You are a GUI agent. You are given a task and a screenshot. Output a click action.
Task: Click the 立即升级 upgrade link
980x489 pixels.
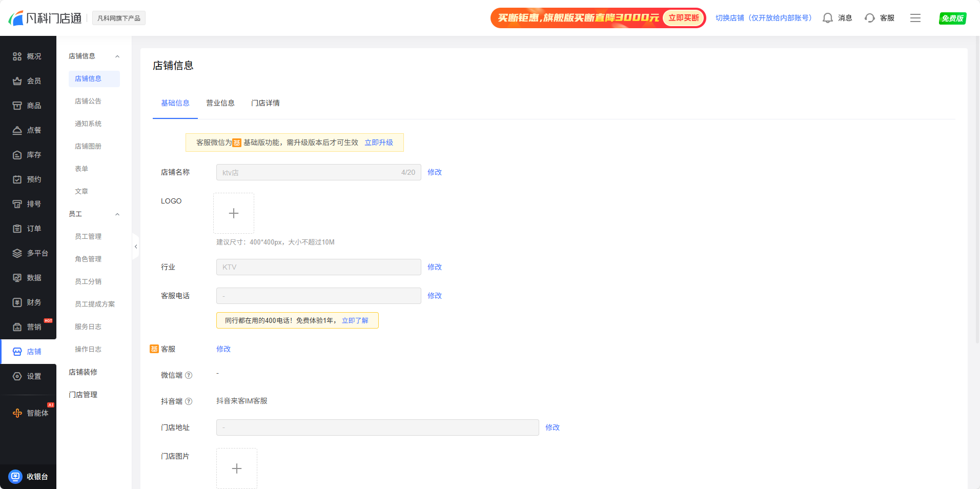coord(379,142)
